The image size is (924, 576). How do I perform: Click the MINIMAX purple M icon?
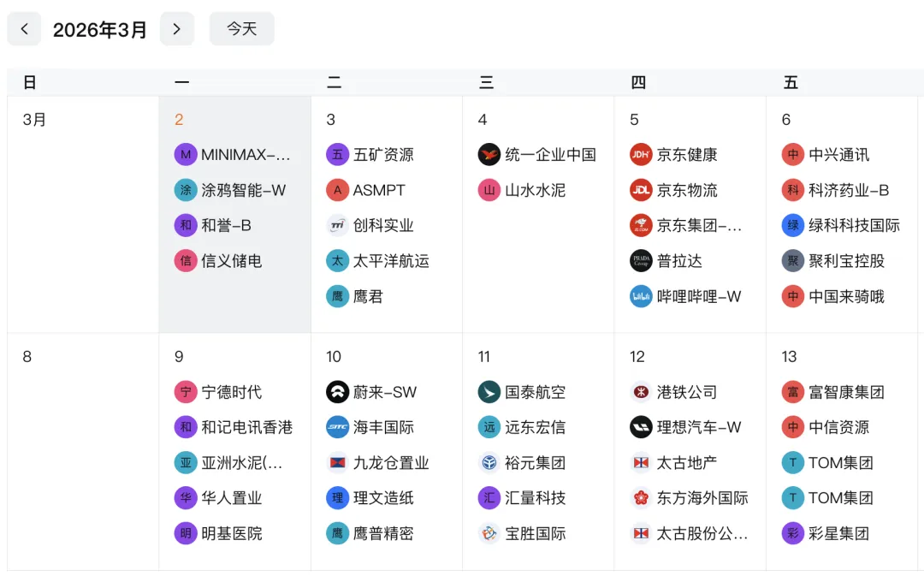[x=186, y=155]
